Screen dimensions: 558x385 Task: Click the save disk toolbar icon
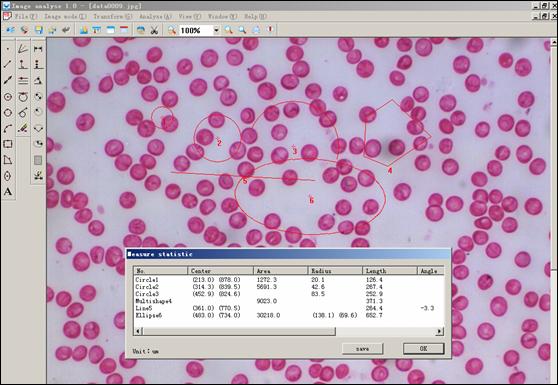tap(38, 30)
